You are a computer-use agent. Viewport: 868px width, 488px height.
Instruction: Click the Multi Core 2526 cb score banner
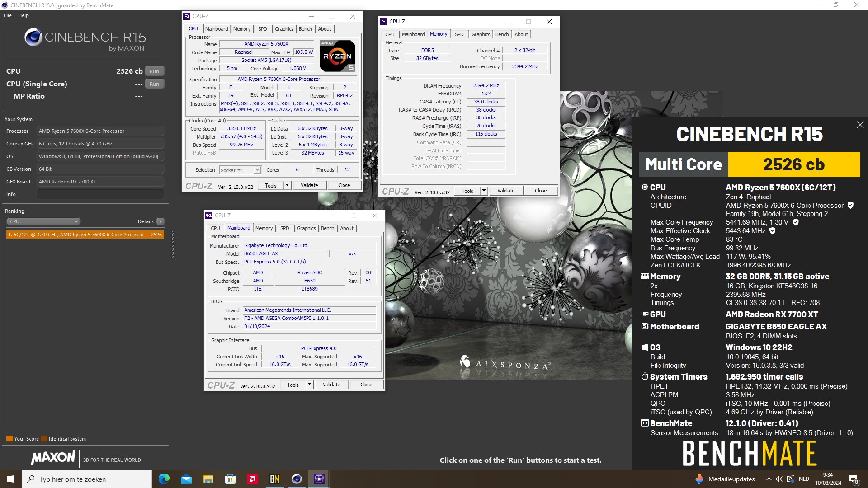(749, 164)
